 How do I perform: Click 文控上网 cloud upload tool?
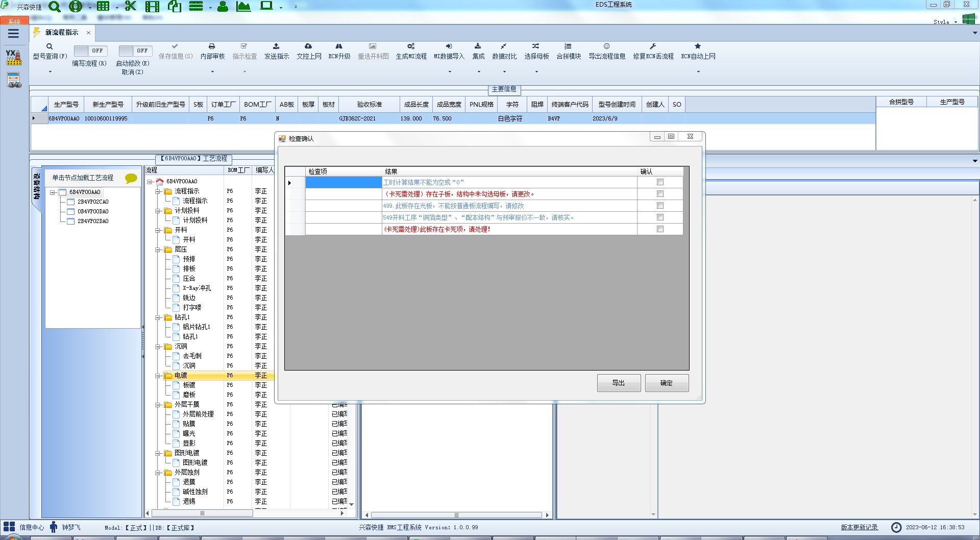[x=309, y=52]
